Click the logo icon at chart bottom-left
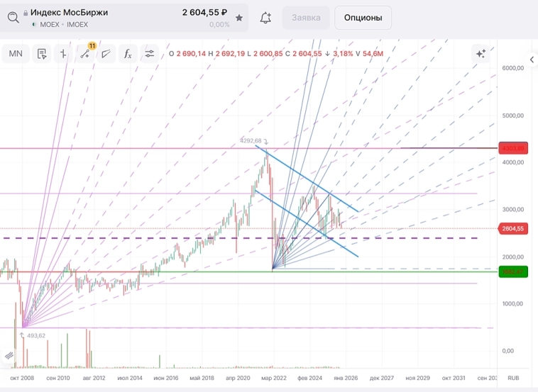 (9, 355)
